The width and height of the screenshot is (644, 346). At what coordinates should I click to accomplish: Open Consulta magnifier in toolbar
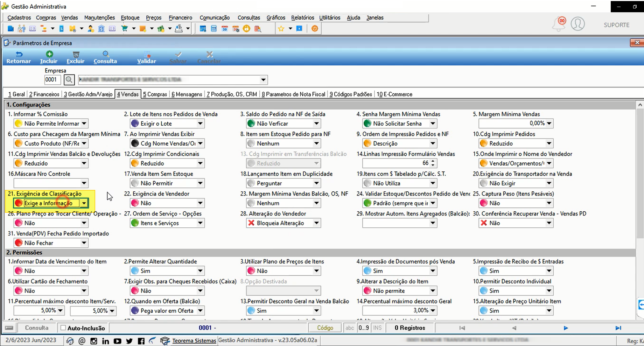[106, 54]
